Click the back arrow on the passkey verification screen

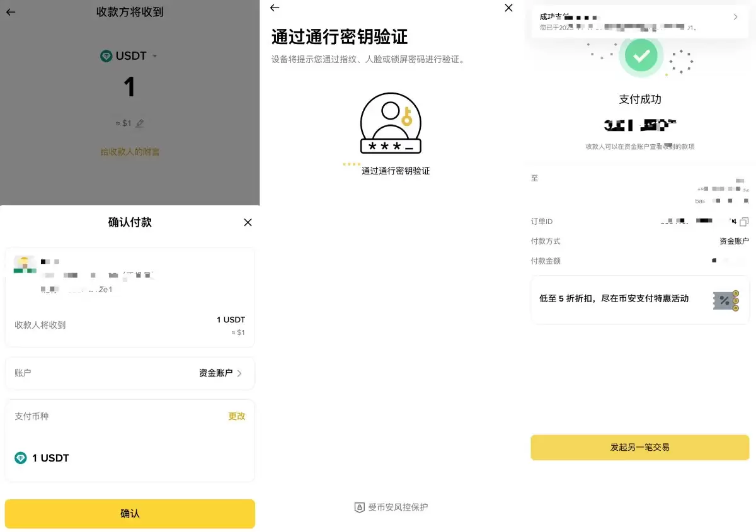274,8
